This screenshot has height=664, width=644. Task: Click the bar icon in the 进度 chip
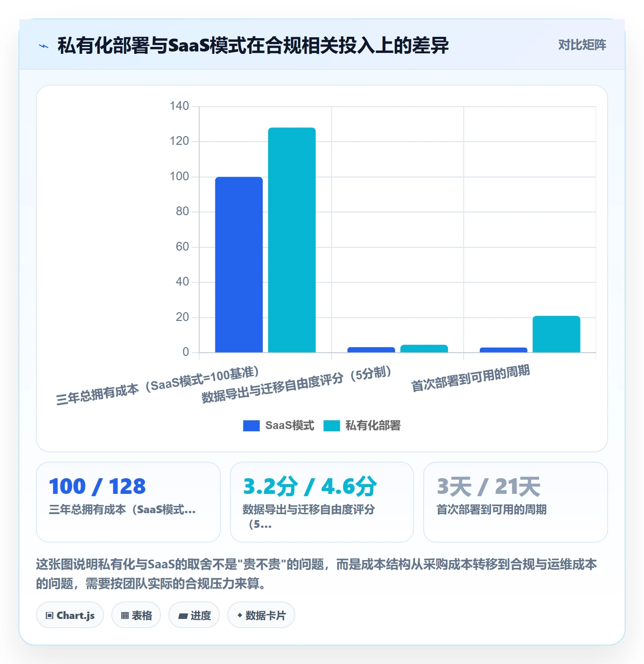coord(183,616)
